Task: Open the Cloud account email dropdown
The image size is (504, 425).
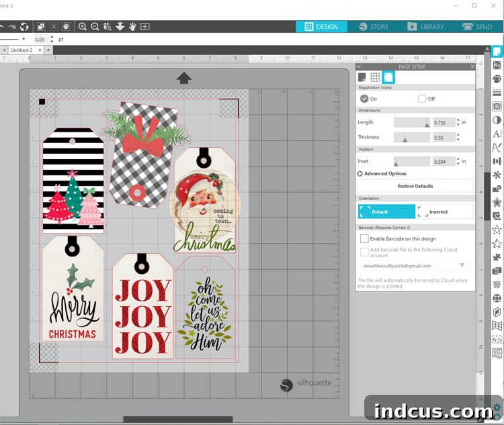Action: pyautogui.click(x=462, y=266)
